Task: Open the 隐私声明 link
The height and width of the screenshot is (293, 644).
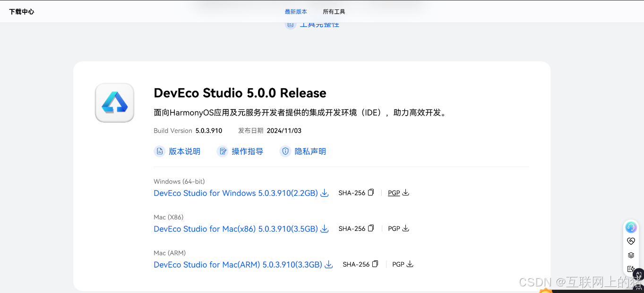Action: [x=310, y=151]
